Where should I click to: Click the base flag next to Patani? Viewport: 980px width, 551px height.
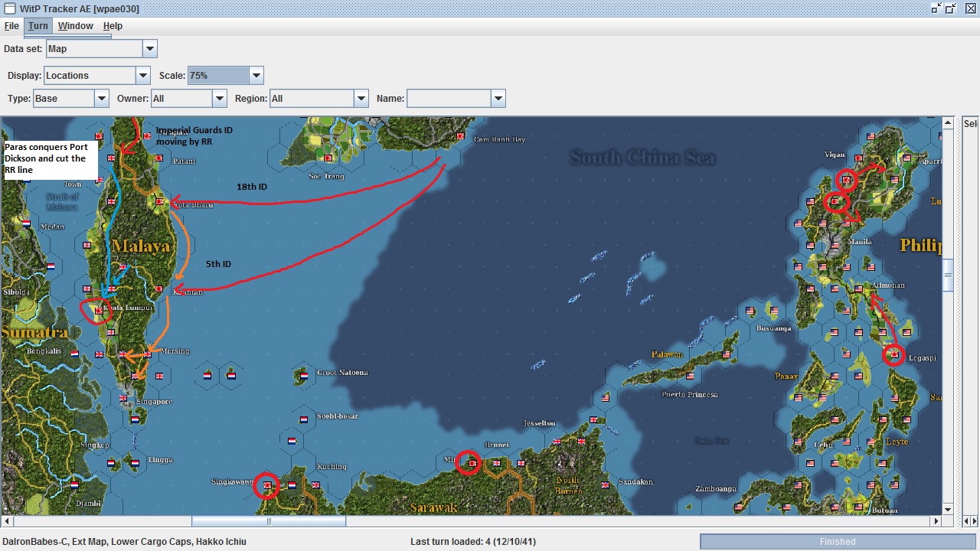pos(158,158)
